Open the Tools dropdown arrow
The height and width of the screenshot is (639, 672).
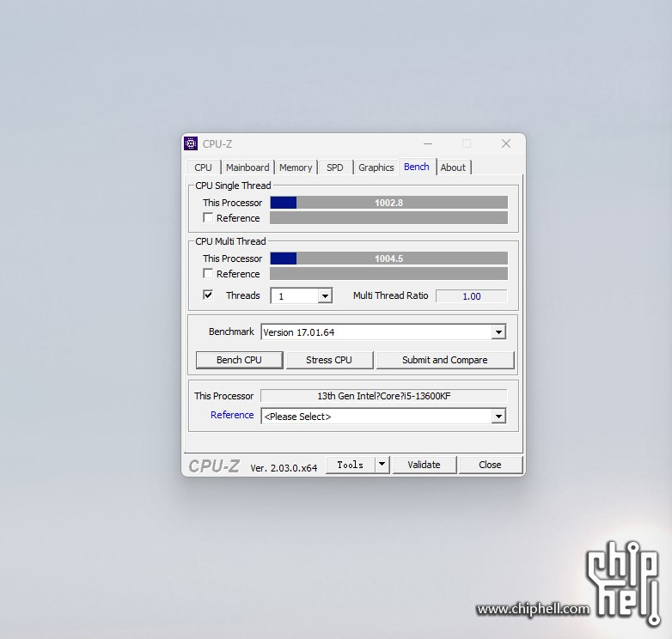coord(382,465)
